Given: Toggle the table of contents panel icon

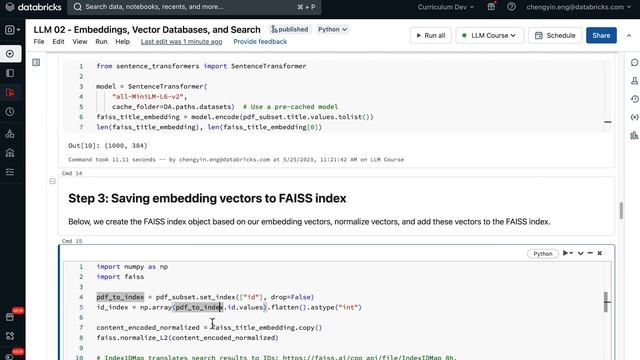Looking at the screenshot, I should pyautogui.click(x=36, y=62).
